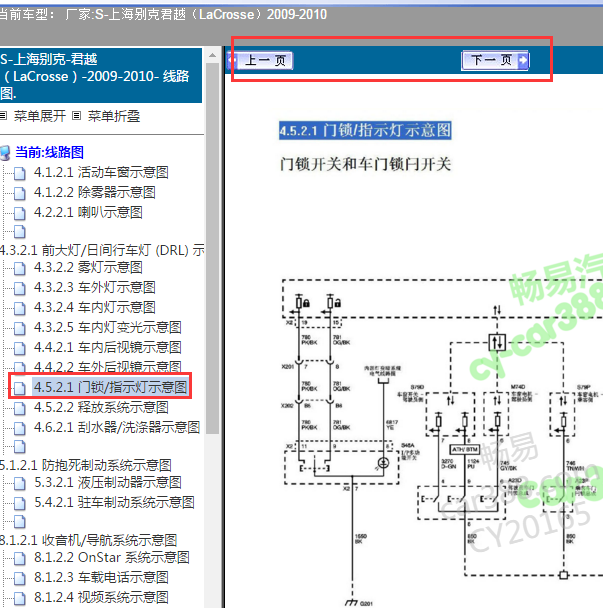Click page icon above 5.1.2.1 防抱死制动 entry
603x608 pixels.
point(20,447)
